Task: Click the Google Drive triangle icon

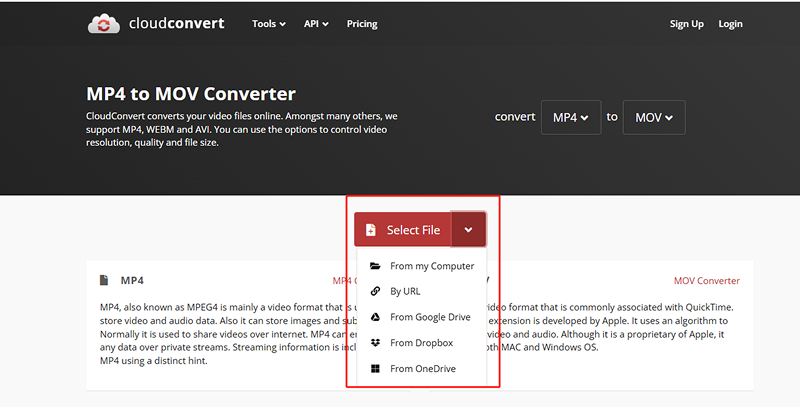Action: click(375, 317)
